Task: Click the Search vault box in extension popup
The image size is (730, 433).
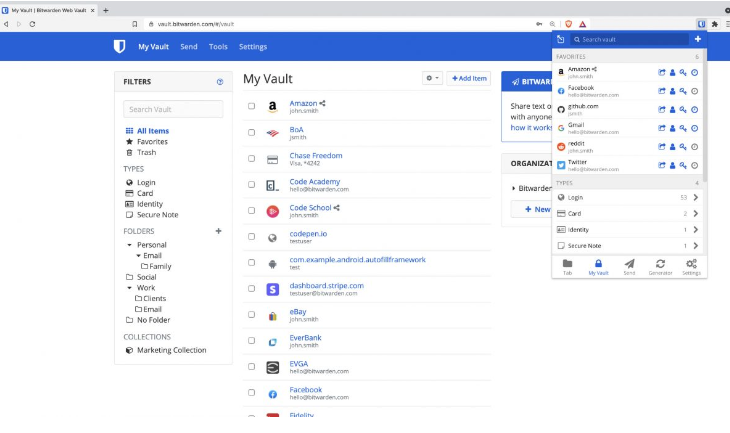Action: (x=629, y=40)
